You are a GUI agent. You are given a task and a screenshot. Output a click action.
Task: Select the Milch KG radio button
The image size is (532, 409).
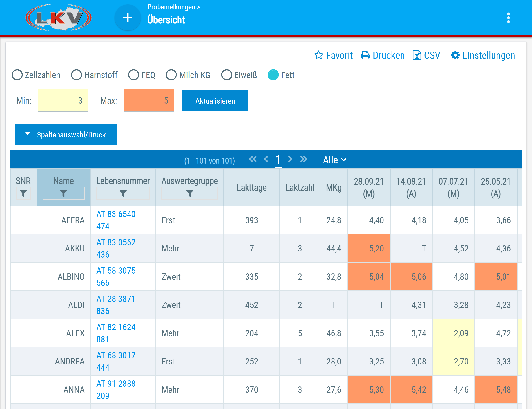171,75
